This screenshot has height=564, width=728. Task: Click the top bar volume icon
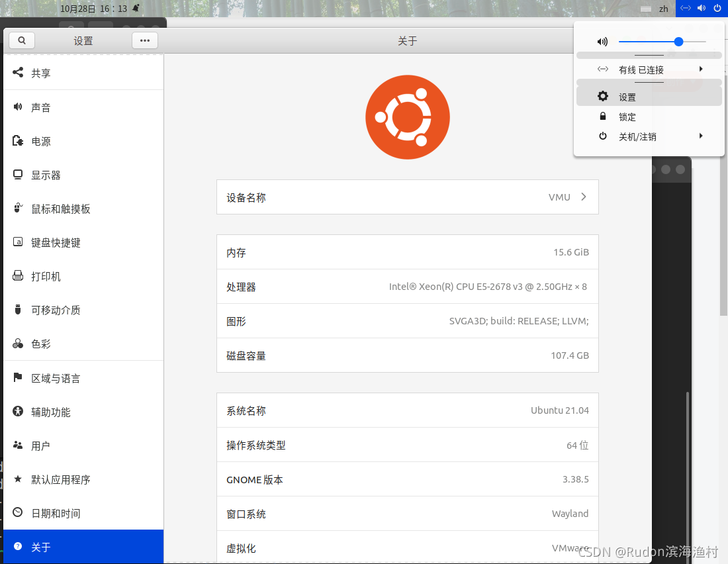point(702,9)
